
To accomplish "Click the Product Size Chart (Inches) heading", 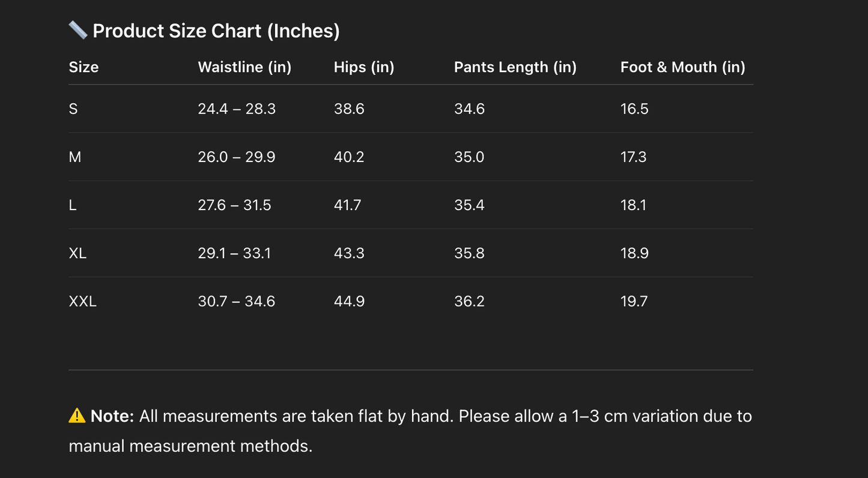I will pyautogui.click(x=216, y=31).
